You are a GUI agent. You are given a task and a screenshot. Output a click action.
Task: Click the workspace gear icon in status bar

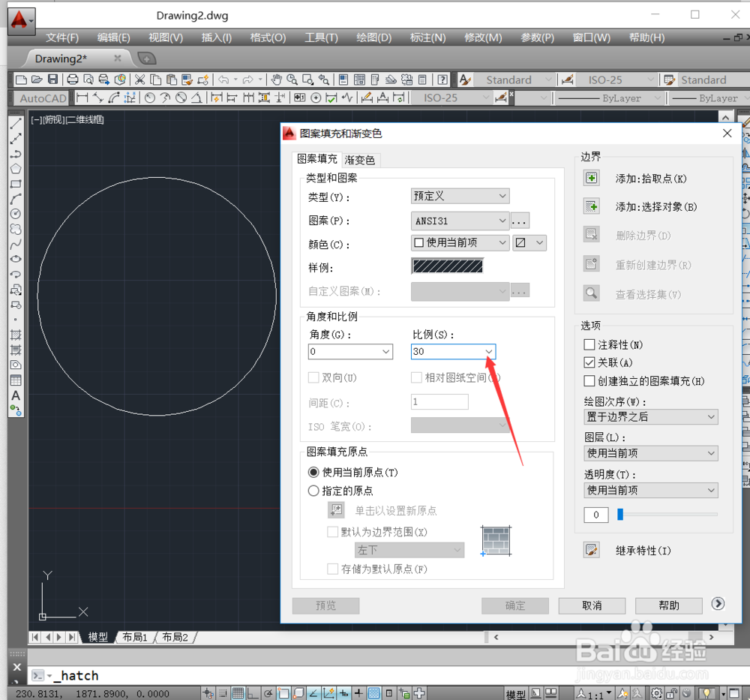click(657, 692)
